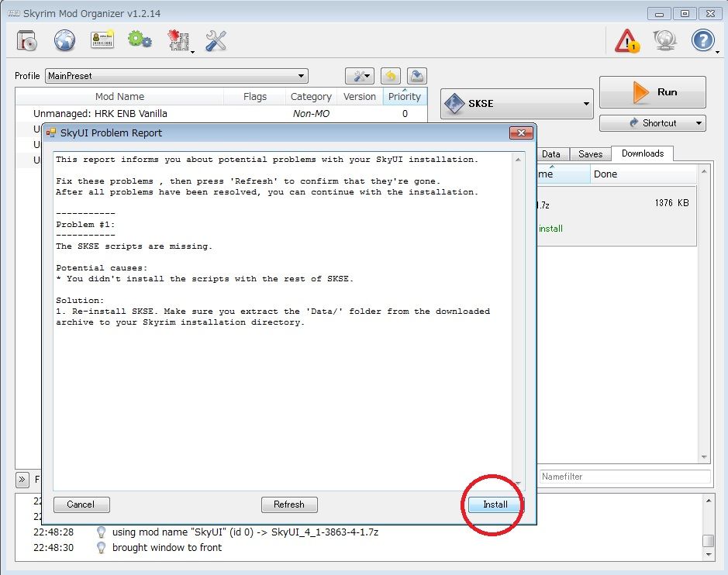Viewport: 728px width, 575px height.
Task: Open the tools puzzle piece icon
Action: point(179,41)
